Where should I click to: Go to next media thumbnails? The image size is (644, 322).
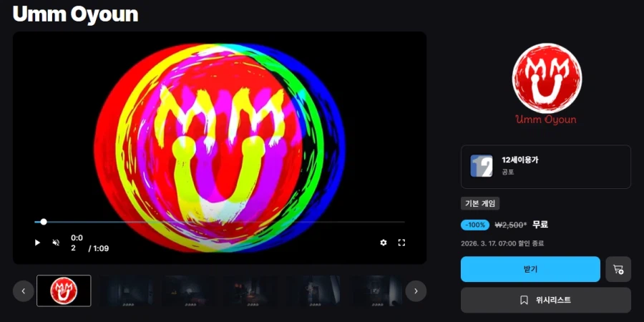point(416,291)
